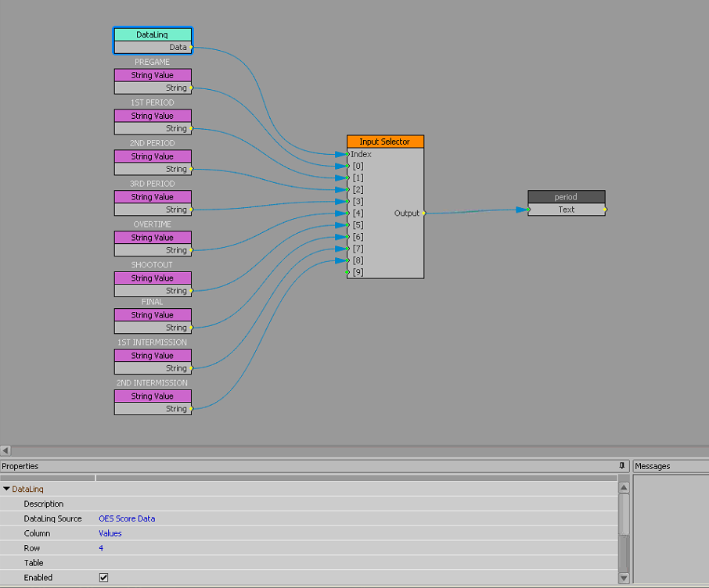The width and height of the screenshot is (709, 588).
Task: Click the Output port of Input Selector
Action: coord(423,213)
